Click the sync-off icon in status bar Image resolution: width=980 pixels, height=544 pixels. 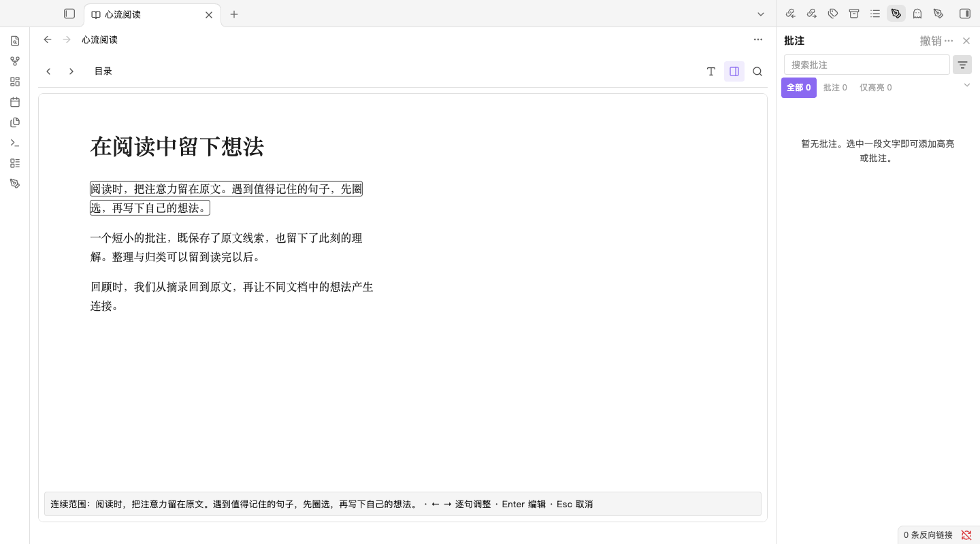(x=966, y=535)
